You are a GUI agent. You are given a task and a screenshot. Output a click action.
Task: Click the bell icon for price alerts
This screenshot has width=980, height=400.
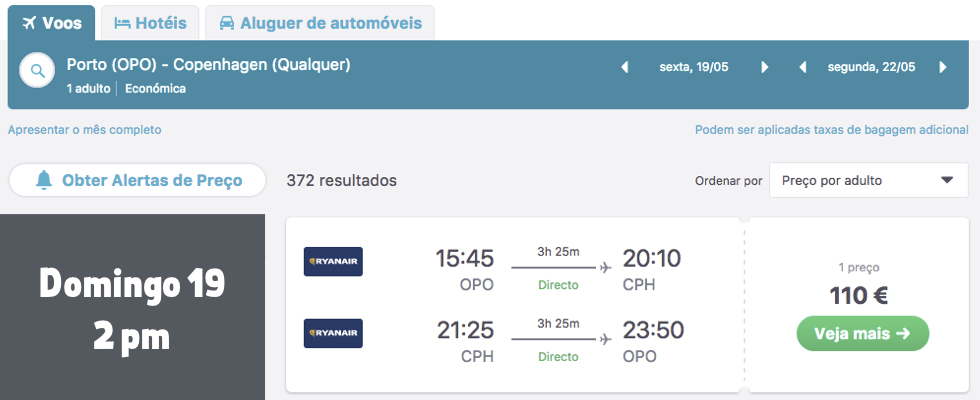pos(44,181)
